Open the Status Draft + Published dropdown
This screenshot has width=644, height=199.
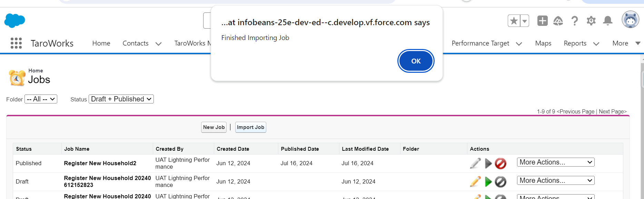(x=121, y=99)
